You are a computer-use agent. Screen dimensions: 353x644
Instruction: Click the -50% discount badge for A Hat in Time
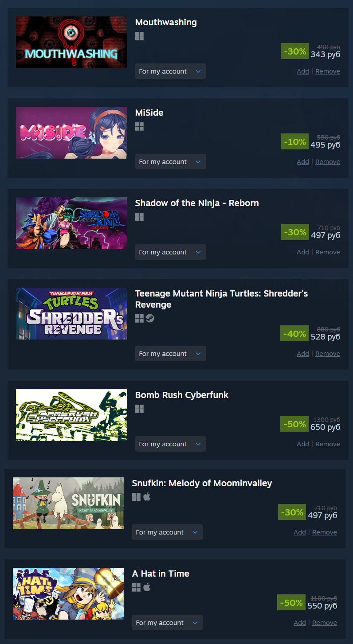292,603
